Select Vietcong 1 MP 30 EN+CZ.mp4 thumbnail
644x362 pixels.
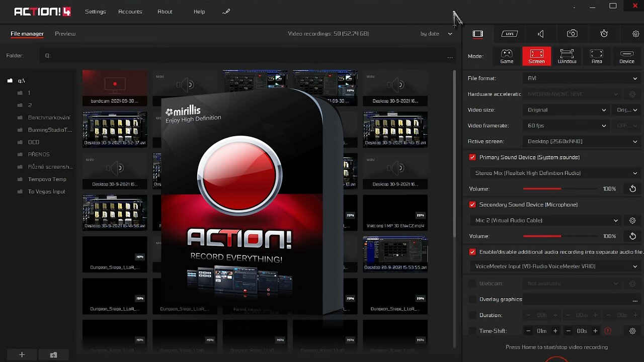click(395, 213)
